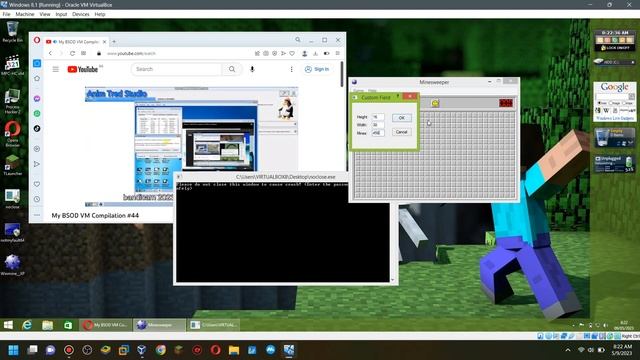Go to the YouTube home logo
The width and height of the screenshot is (640, 360).
[83, 69]
